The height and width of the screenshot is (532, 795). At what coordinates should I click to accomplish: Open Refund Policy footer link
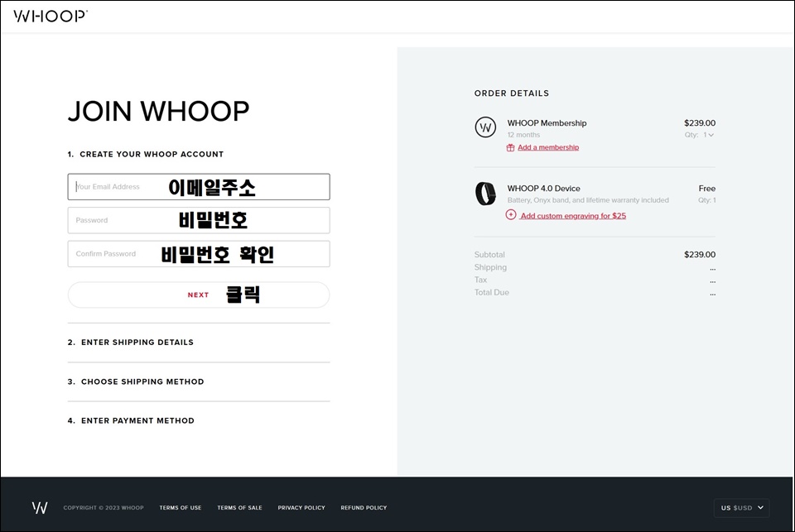(364, 508)
